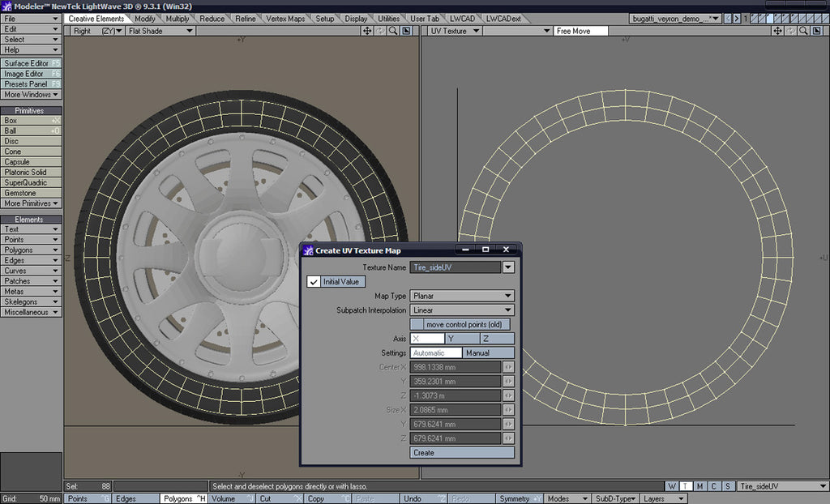
Task: Go to the previous layer bank arrow
Action: point(726,18)
